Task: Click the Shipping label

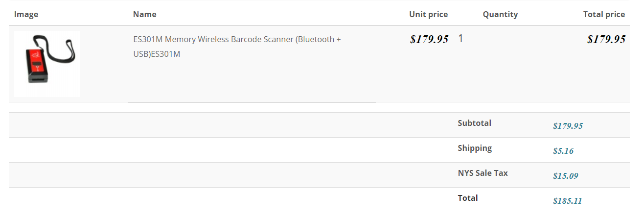Action: [x=475, y=148]
